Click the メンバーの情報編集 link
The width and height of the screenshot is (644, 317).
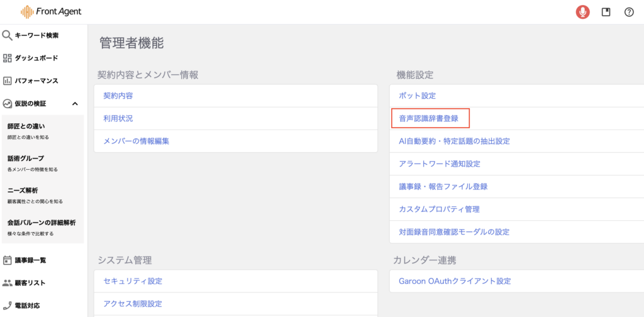pyautogui.click(x=136, y=141)
